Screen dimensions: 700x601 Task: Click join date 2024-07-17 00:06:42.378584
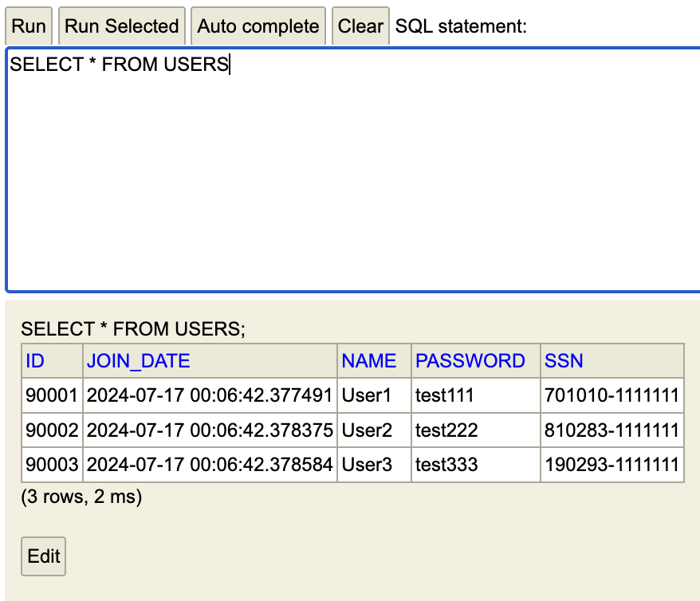point(210,465)
